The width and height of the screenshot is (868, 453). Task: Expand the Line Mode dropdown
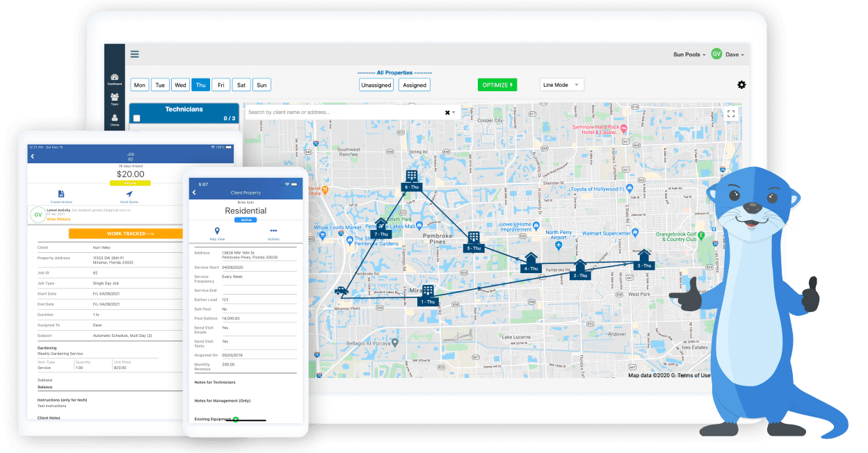[x=561, y=85]
